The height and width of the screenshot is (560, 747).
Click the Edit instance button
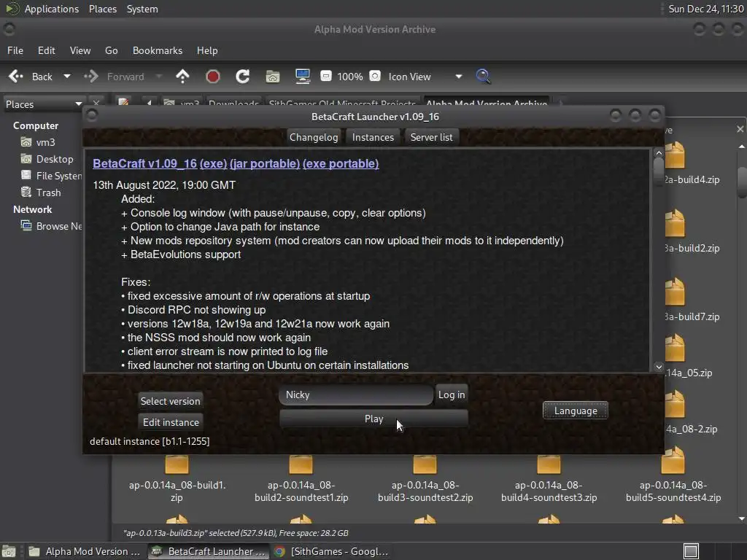(171, 422)
